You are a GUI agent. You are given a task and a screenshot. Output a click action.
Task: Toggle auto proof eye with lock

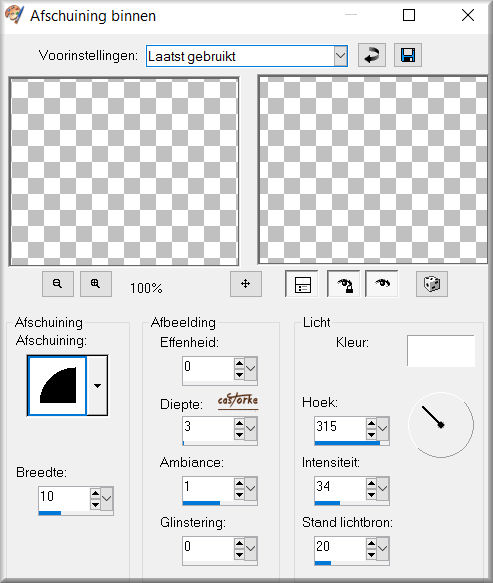[x=344, y=284]
